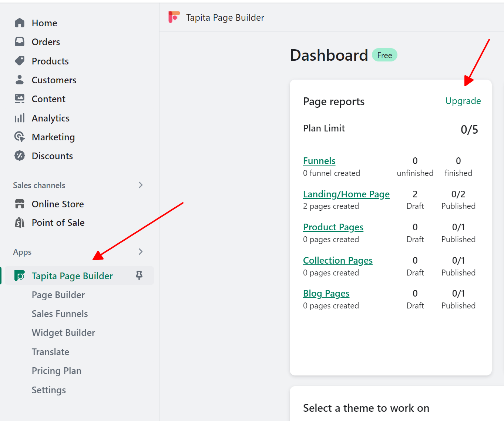This screenshot has height=421, width=504.
Task: Click the Content image icon
Action: (x=20, y=99)
